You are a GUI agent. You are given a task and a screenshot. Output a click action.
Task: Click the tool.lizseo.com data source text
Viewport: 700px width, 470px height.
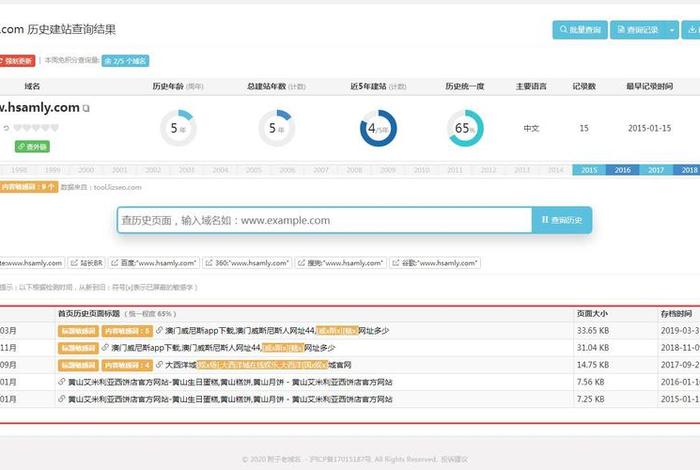tap(117, 187)
